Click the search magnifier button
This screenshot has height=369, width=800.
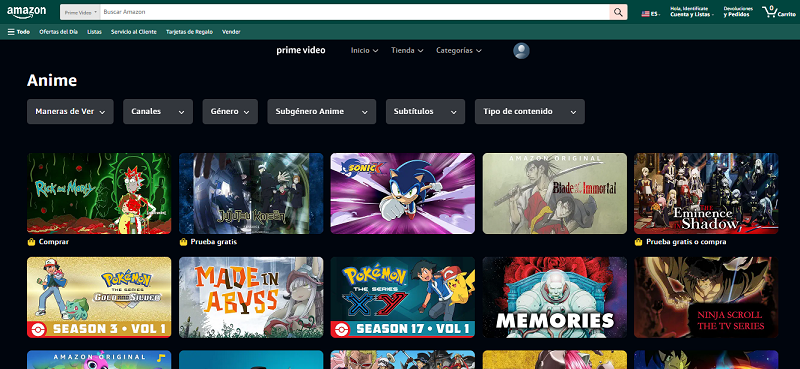click(x=618, y=12)
